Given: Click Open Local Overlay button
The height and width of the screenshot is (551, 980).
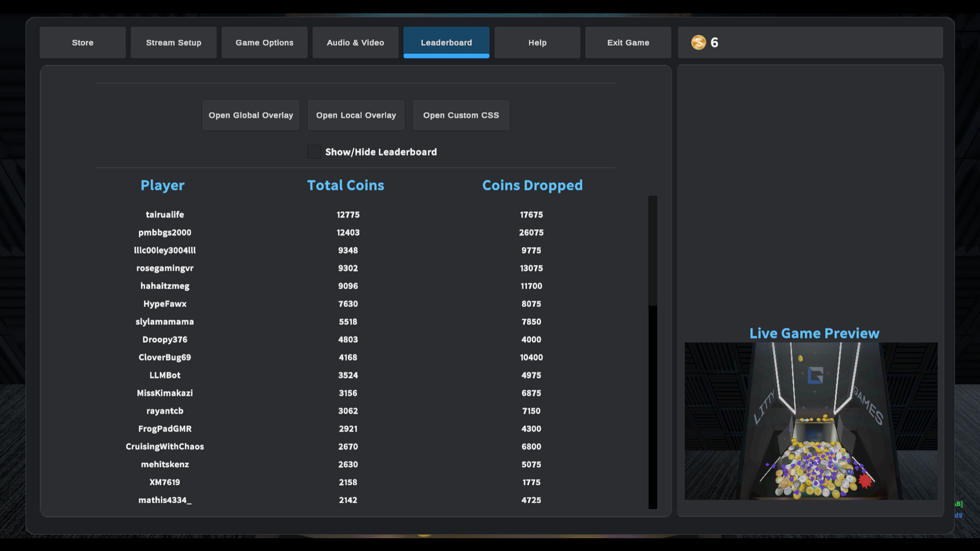Looking at the screenshot, I should tap(356, 115).
